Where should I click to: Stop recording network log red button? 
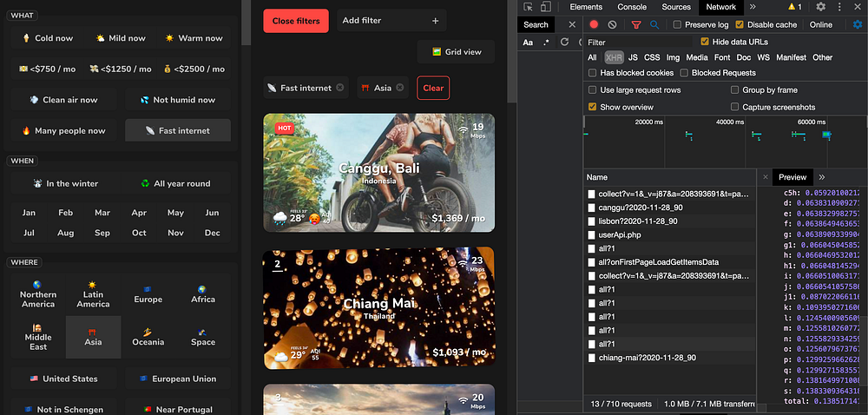pos(594,24)
